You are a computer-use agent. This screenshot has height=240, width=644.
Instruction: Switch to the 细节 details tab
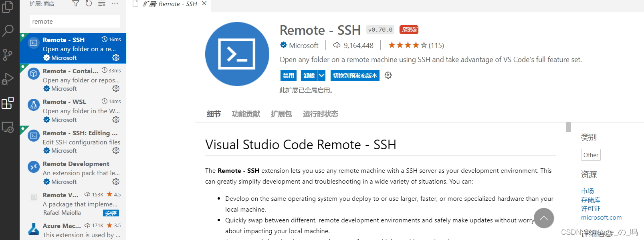214,114
